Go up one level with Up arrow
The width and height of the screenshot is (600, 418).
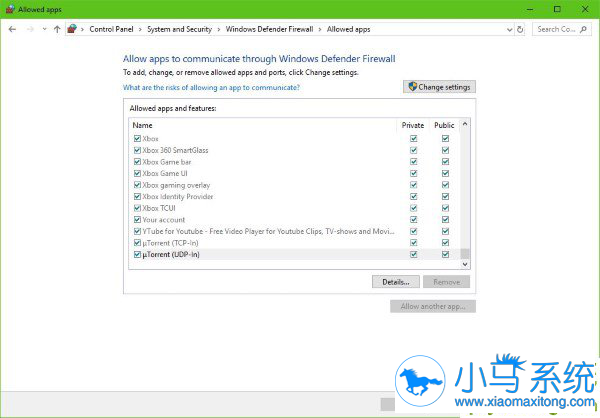pos(57,29)
